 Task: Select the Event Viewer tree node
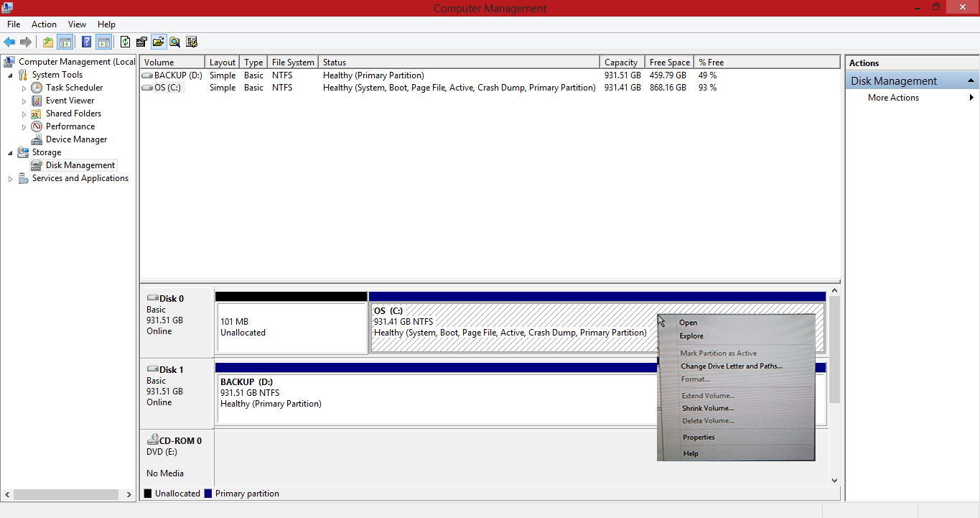pyautogui.click(x=70, y=101)
